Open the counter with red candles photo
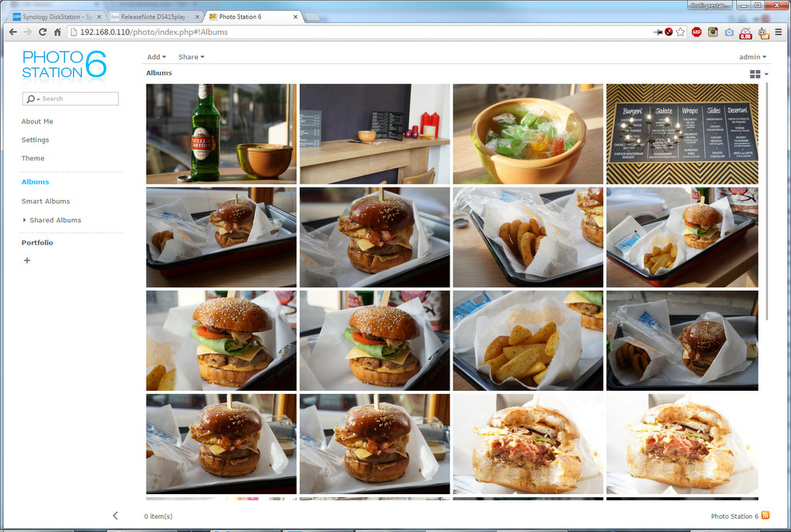 point(375,134)
